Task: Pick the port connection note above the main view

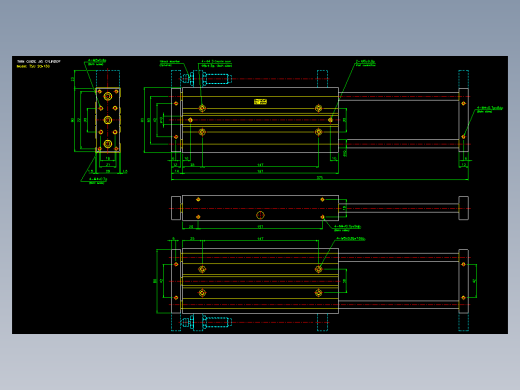Action: pyautogui.click(x=365, y=63)
